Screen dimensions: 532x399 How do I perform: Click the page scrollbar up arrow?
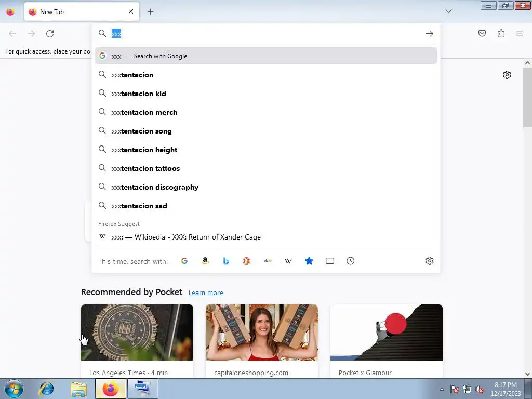527,63
